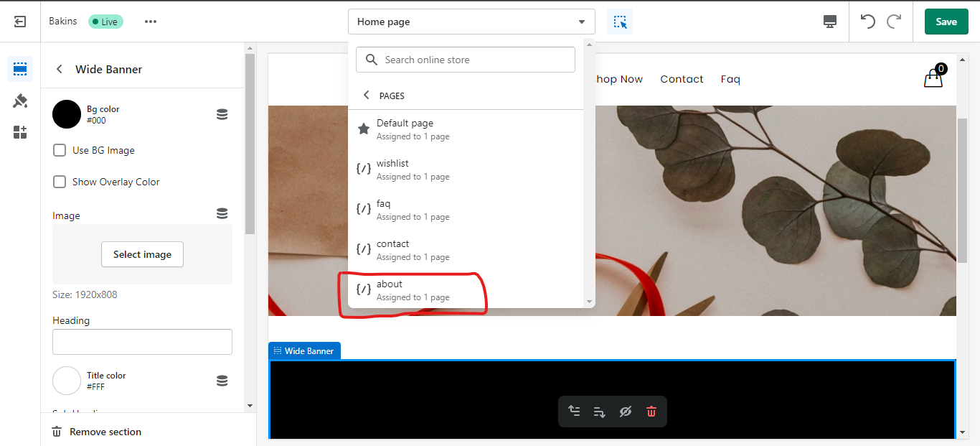Open the Home page template dropdown
This screenshot has width=980, height=446.
pyautogui.click(x=471, y=22)
